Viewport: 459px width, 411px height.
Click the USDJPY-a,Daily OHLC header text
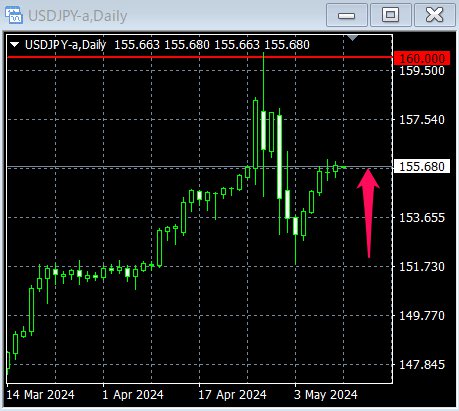[167, 44]
